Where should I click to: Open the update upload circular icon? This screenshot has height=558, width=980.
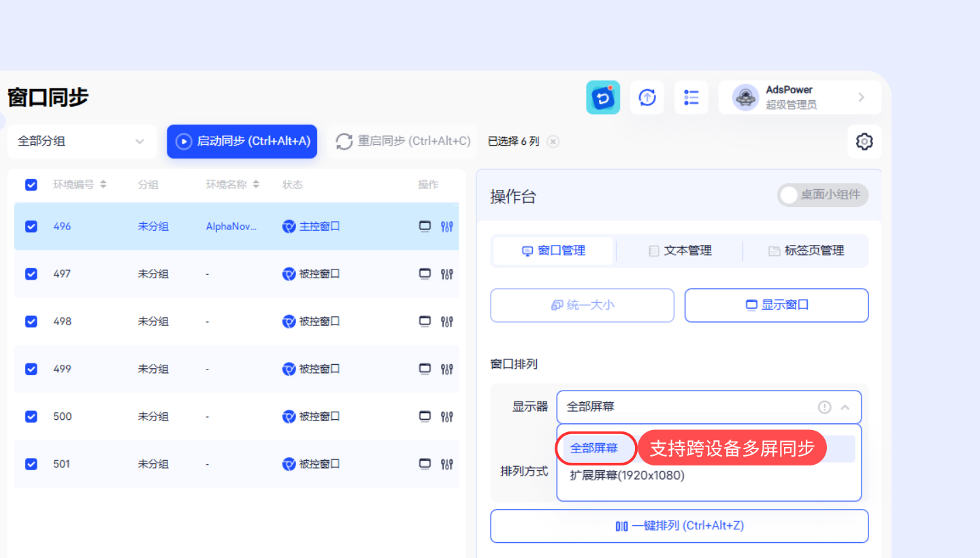(x=647, y=97)
